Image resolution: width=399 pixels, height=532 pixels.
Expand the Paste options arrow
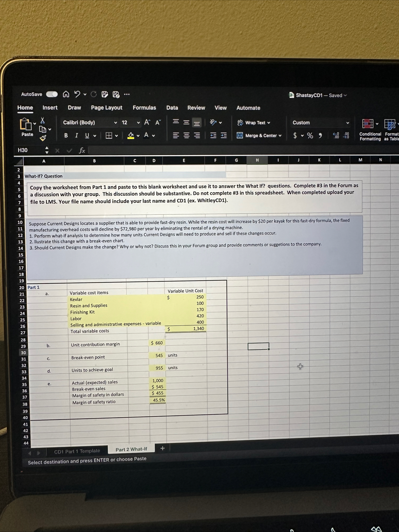tap(35, 124)
